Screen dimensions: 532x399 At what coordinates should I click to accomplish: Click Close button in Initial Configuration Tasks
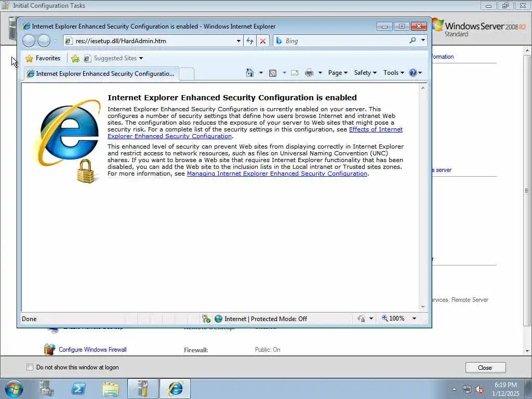pos(486,368)
